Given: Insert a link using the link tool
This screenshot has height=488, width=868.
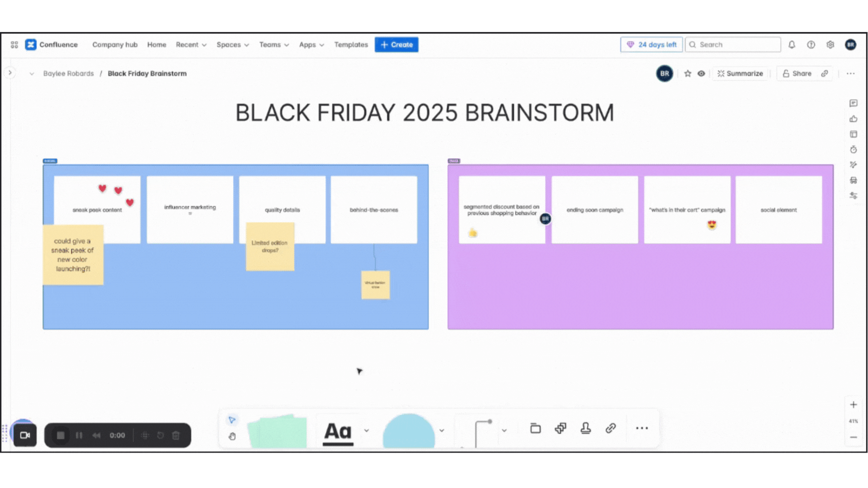Looking at the screenshot, I should click(x=610, y=429).
